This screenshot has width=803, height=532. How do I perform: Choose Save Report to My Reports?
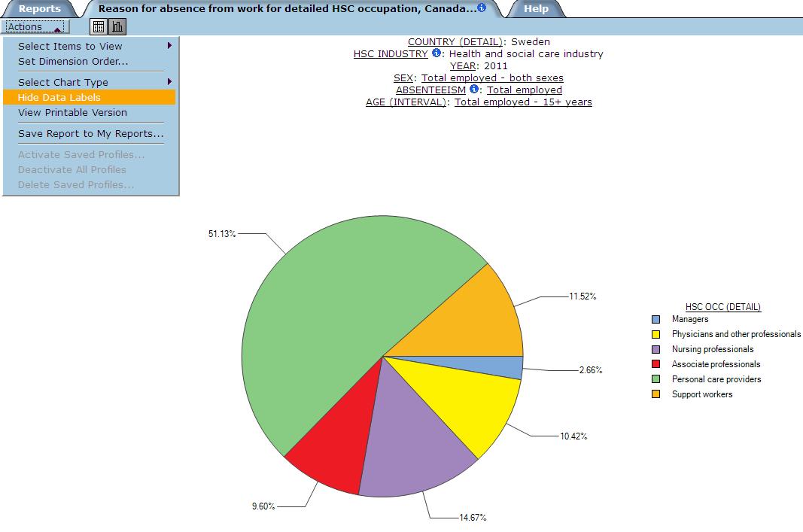pos(90,134)
